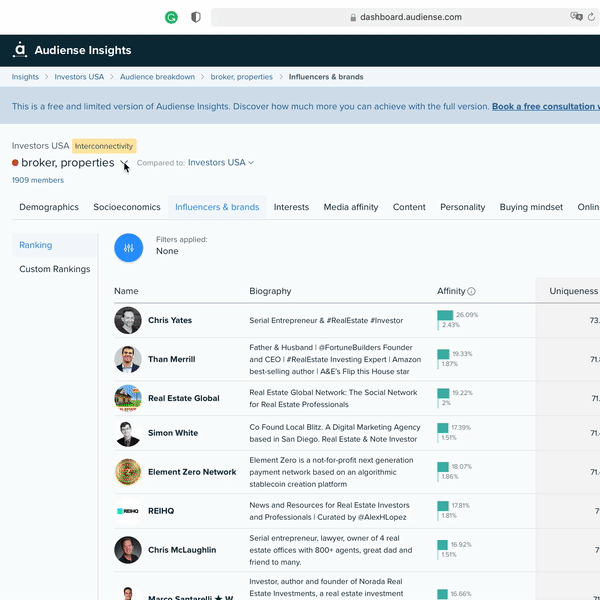Open the Interests tab
Image resolution: width=600 pixels, height=600 pixels.
tap(291, 207)
